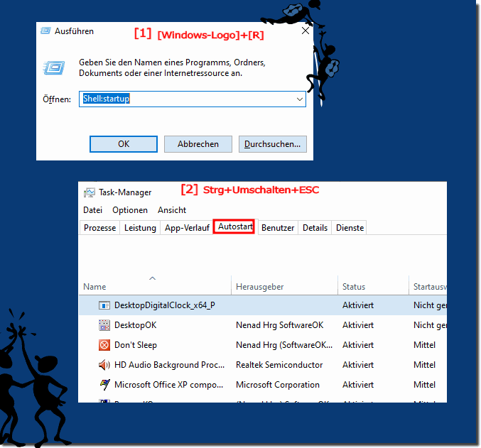
Task: Select the Autostart tab
Action: click(x=234, y=226)
